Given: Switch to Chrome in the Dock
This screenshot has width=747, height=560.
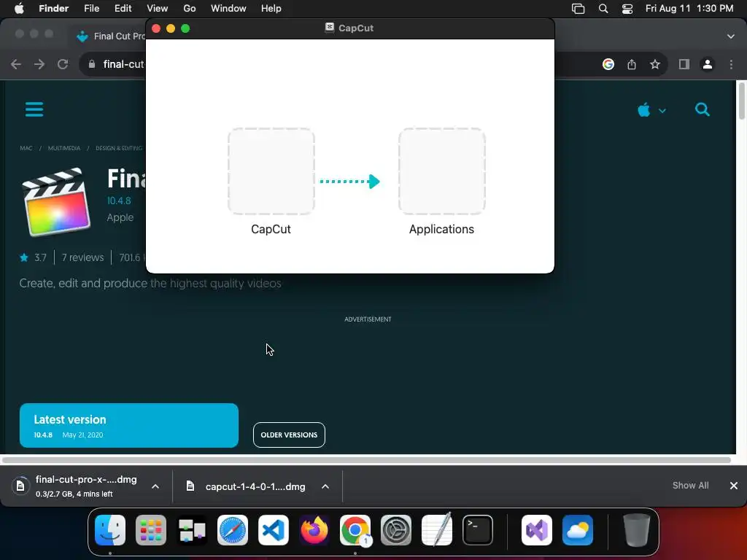Looking at the screenshot, I should tap(355, 530).
